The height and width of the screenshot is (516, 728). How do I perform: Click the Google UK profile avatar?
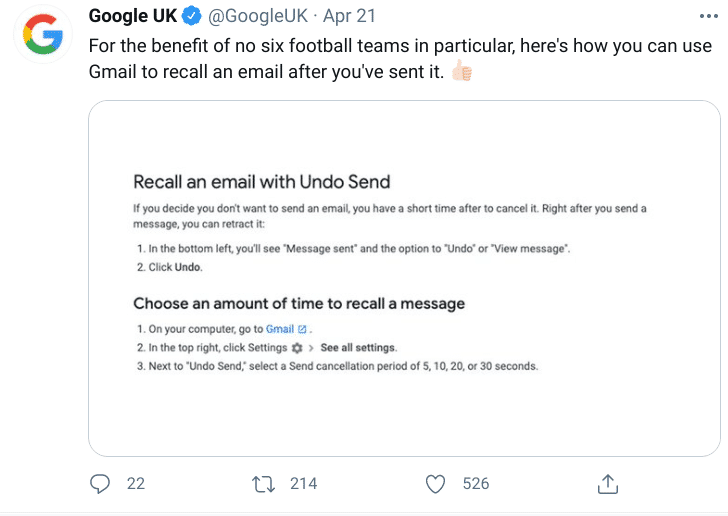pyautogui.click(x=39, y=38)
